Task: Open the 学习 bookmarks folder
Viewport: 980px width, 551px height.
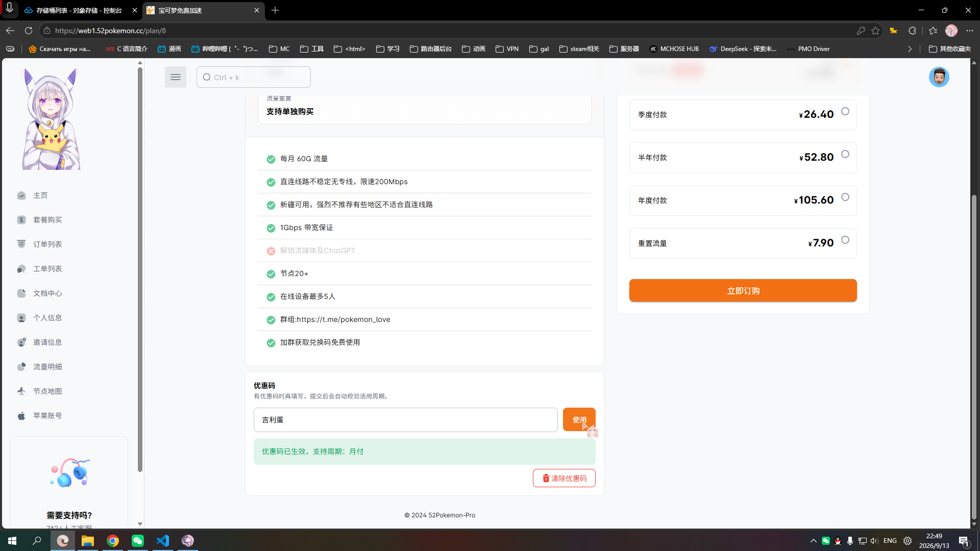Action: (x=388, y=49)
